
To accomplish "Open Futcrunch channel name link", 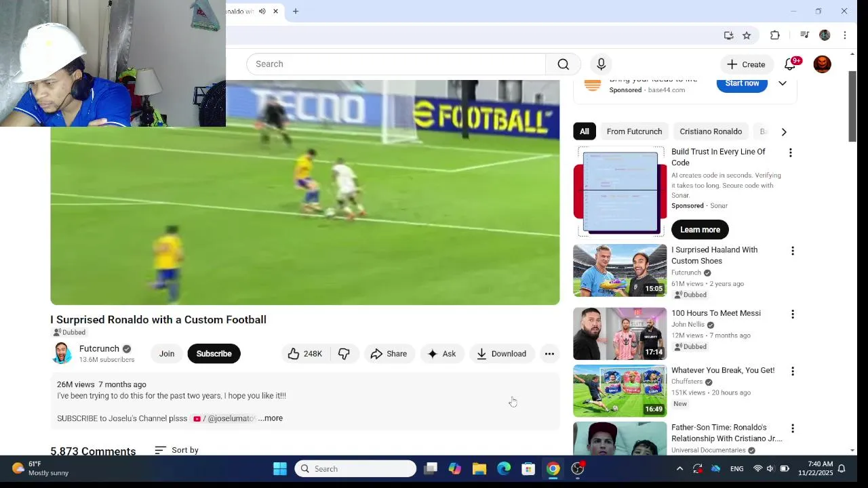I will (x=99, y=348).
